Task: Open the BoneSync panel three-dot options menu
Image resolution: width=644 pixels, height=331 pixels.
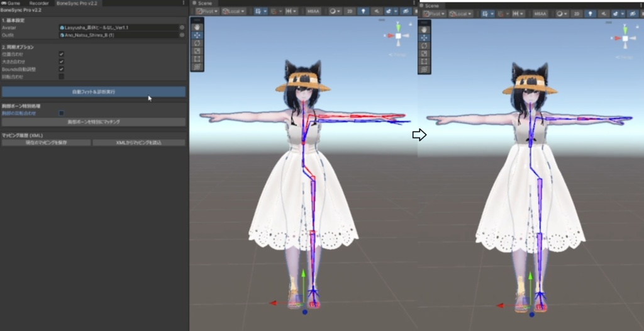Action: 183,3
